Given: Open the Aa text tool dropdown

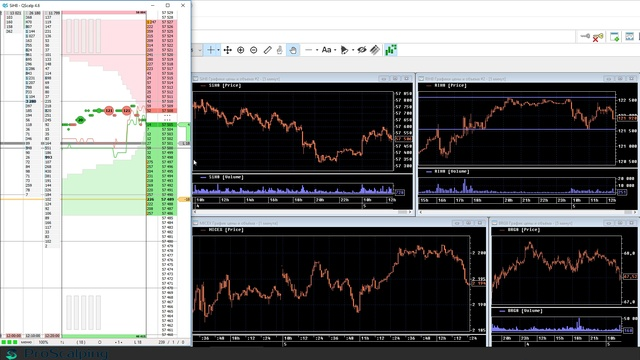Looking at the screenshot, I should click(335, 50).
